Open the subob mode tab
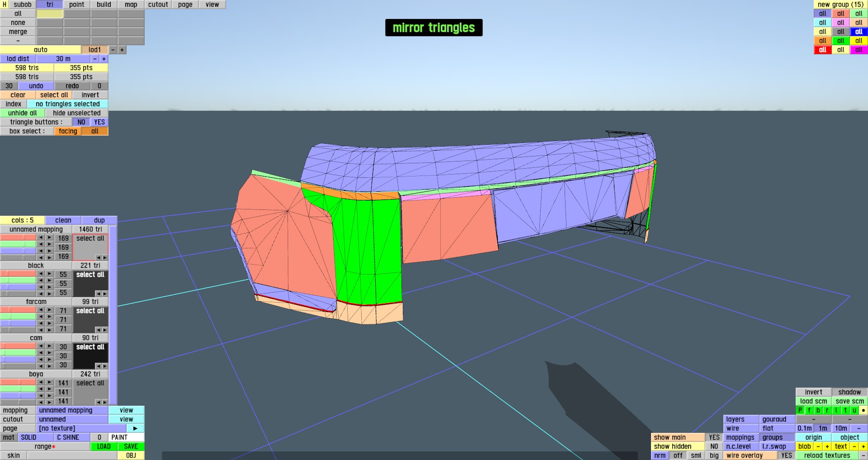 [x=23, y=5]
